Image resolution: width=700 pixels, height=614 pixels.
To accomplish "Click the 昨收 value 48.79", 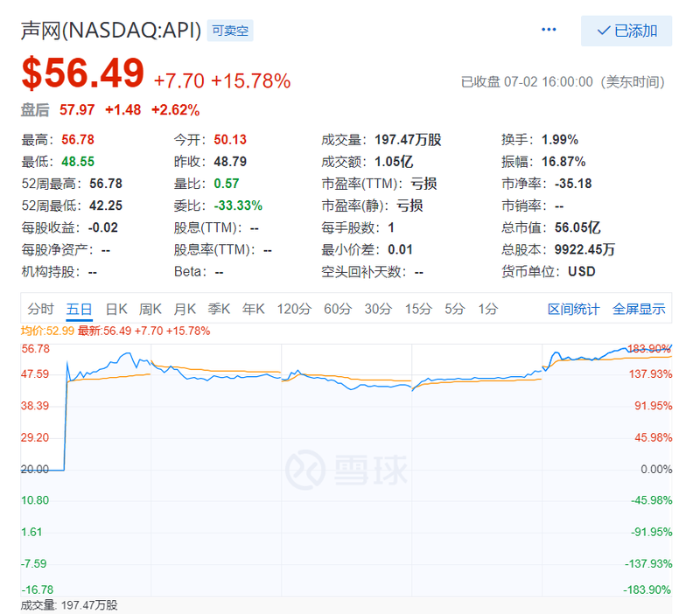I will click(x=230, y=162).
